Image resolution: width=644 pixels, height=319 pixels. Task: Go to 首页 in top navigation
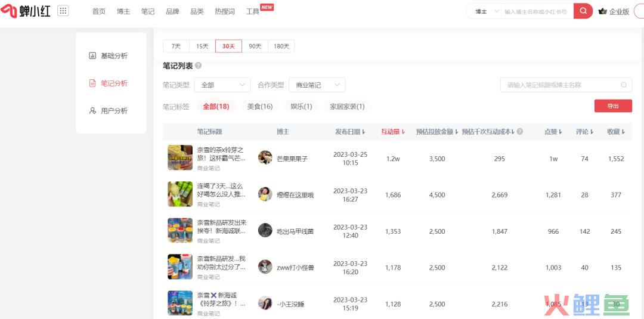click(x=98, y=11)
